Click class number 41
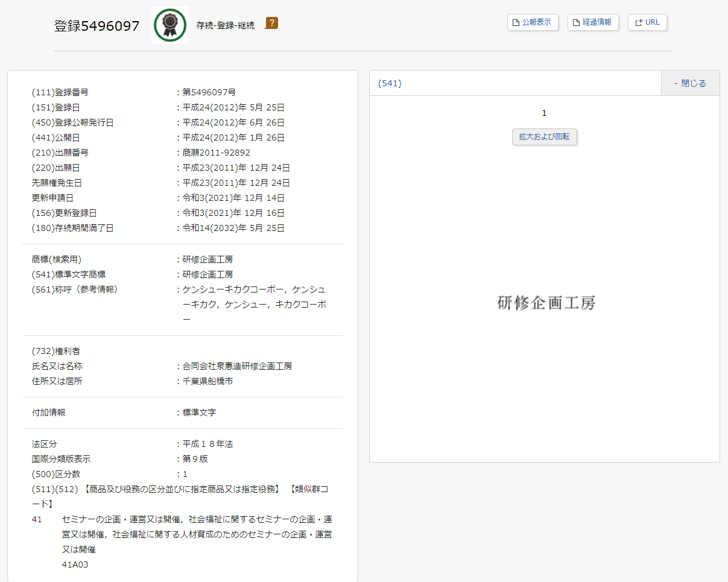The image size is (728, 582). (37, 519)
